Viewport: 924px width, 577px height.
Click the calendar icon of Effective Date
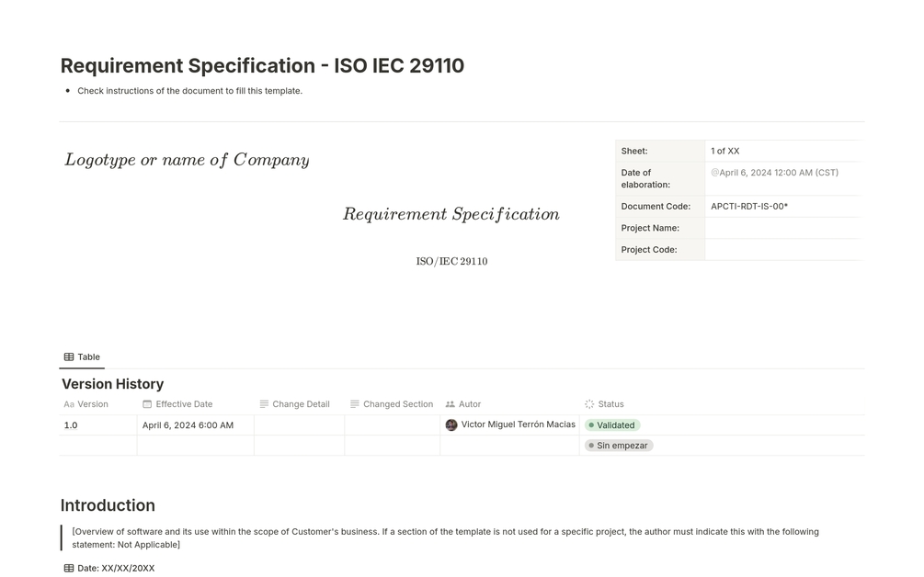[147, 404]
